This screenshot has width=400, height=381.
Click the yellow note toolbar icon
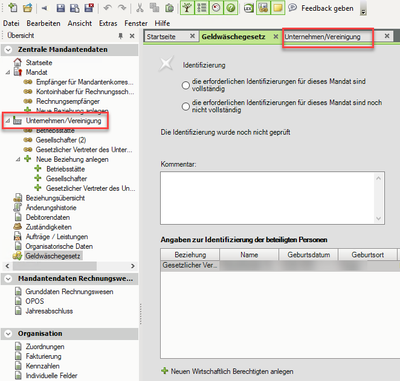pyautogui.click(x=278, y=7)
